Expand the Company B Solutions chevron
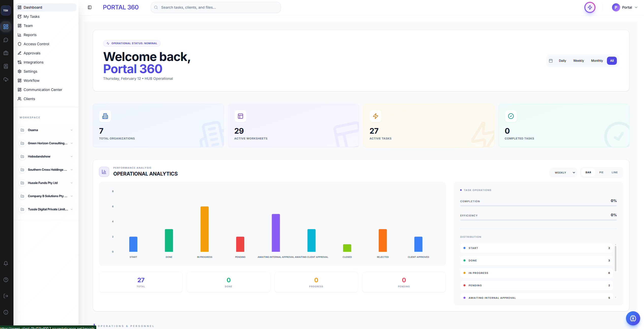The image size is (644, 329). 72,196
